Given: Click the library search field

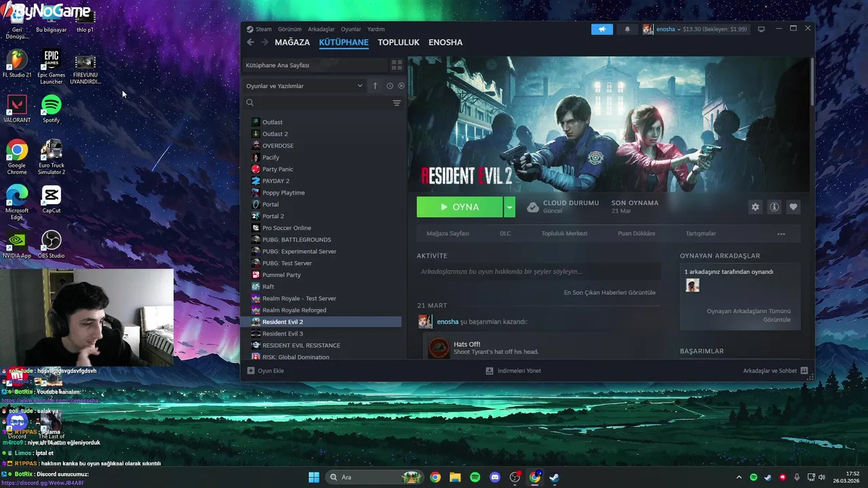Looking at the screenshot, I should click(317, 103).
